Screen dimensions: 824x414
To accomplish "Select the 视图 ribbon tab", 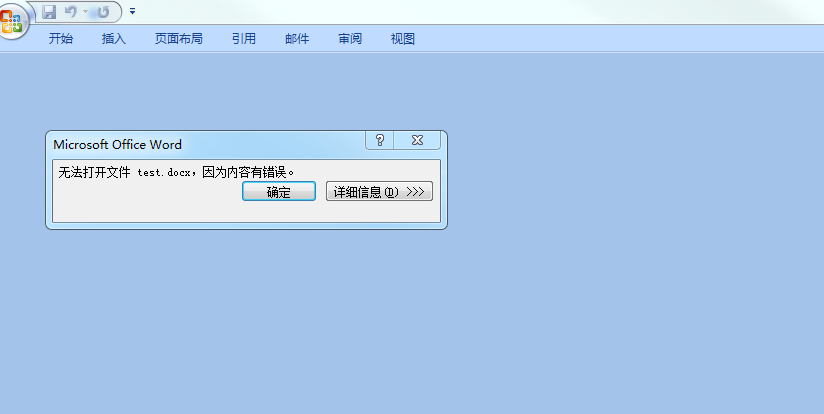I will point(403,38).
